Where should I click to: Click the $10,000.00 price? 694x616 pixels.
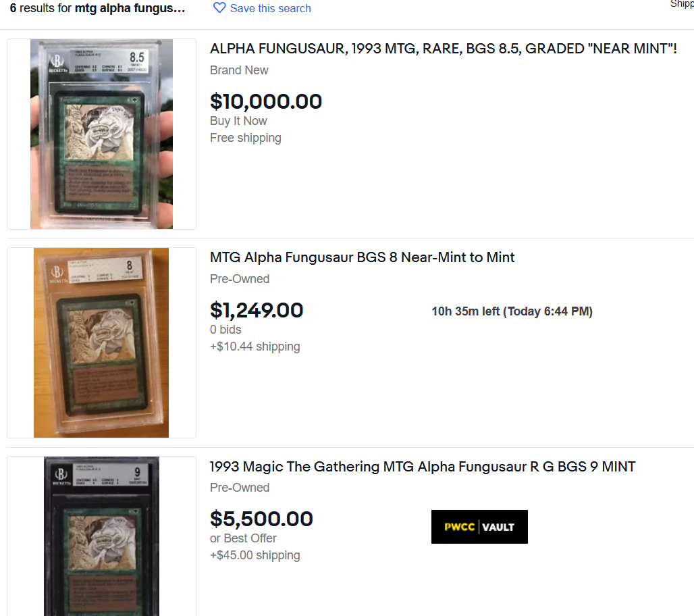pos(266,101)
